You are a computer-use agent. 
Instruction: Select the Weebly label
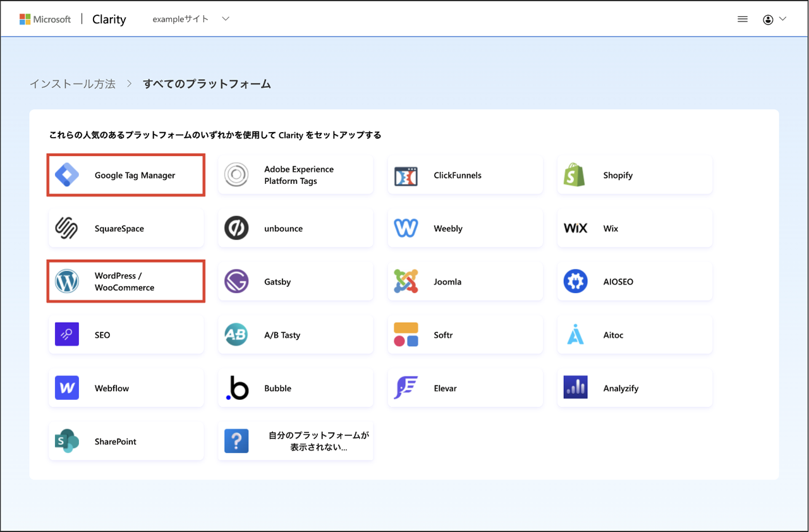coord(448,228)
